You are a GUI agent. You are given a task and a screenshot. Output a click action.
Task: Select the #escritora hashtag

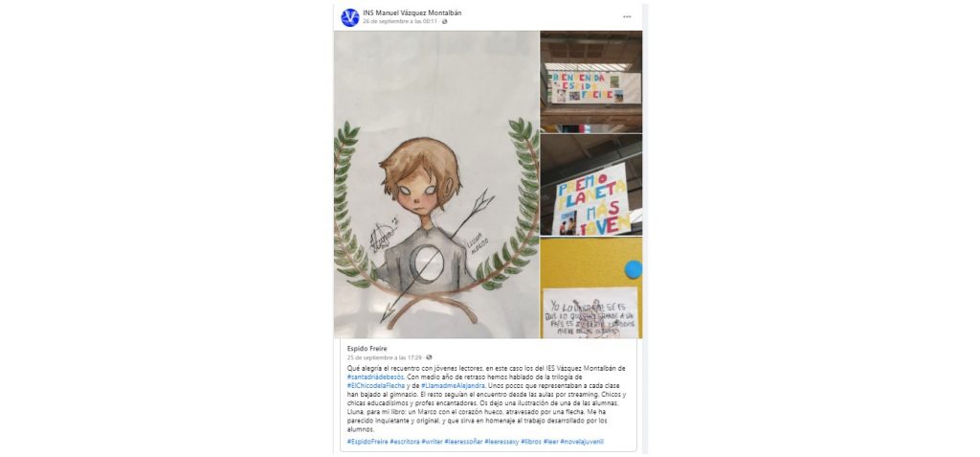point(405,442)
